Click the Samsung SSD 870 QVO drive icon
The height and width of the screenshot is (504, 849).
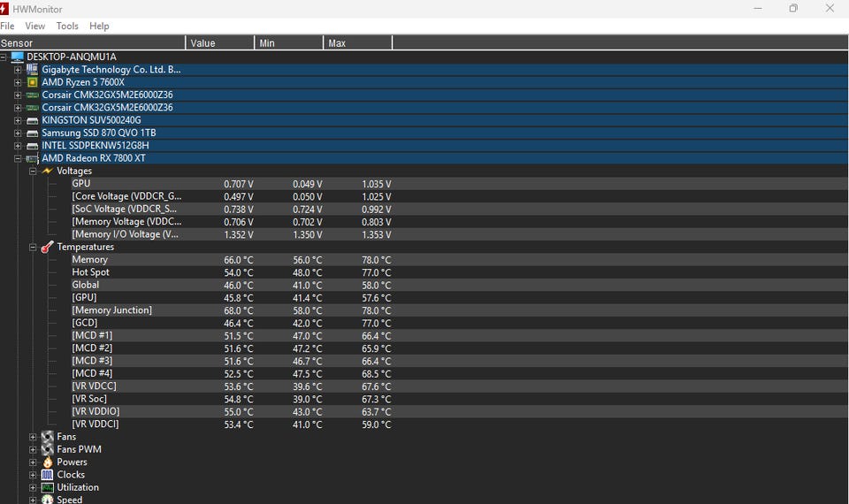[x=32, y=133]
